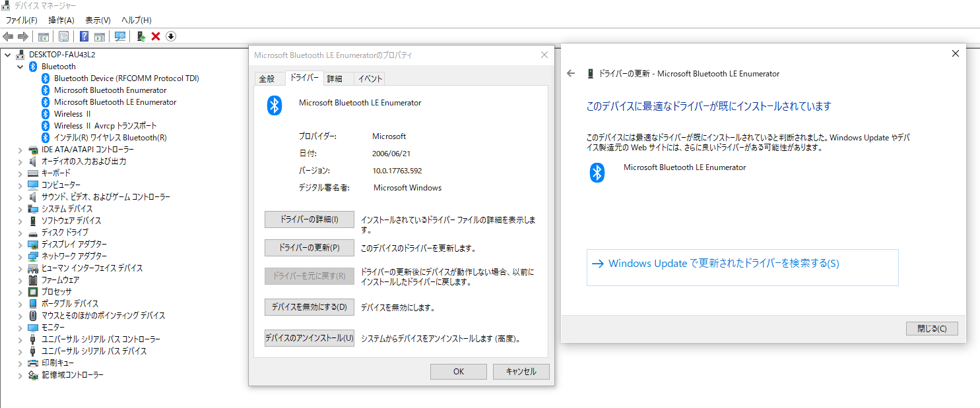Image resolution: width=980 pixels, height=408 pixels.
Task: Expand ソフトウェア デバイス category
Action: pyautogui.click(x=20, y=221)
